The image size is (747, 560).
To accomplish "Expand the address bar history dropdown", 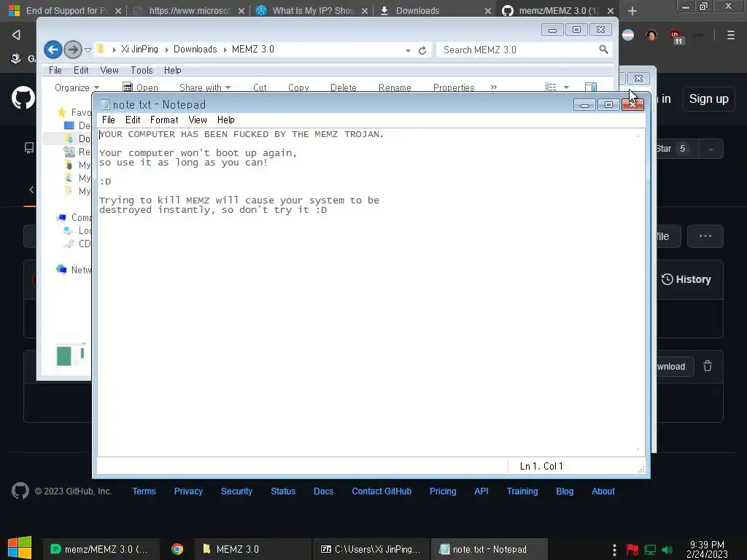I will tap(408, 50).
